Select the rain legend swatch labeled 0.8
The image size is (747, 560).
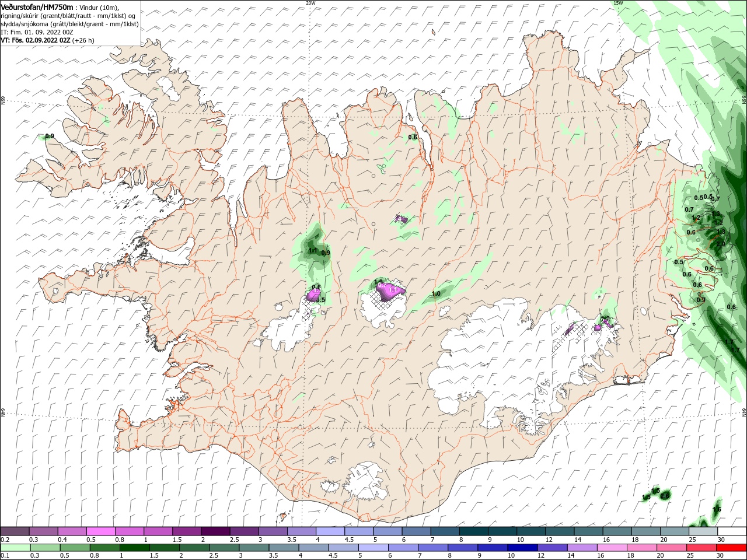[x=104, y=548]
